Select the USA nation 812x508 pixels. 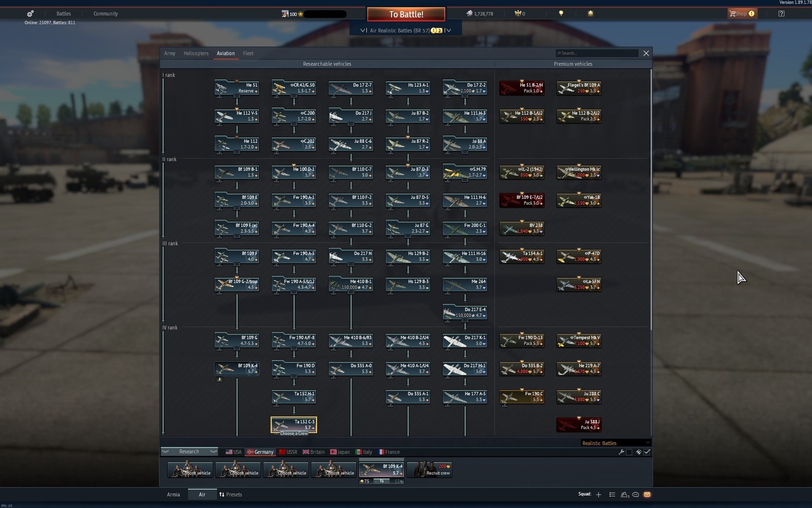coord(233,452)
